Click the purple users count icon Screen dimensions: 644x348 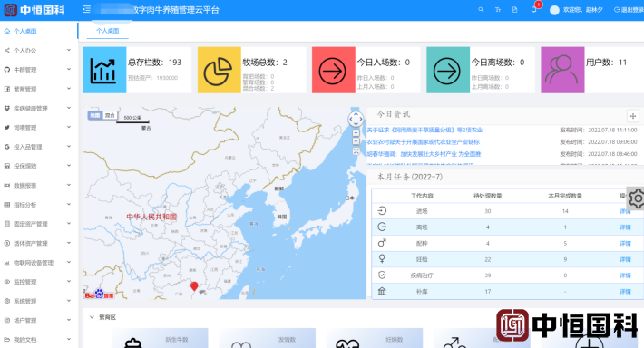(562, 70)
